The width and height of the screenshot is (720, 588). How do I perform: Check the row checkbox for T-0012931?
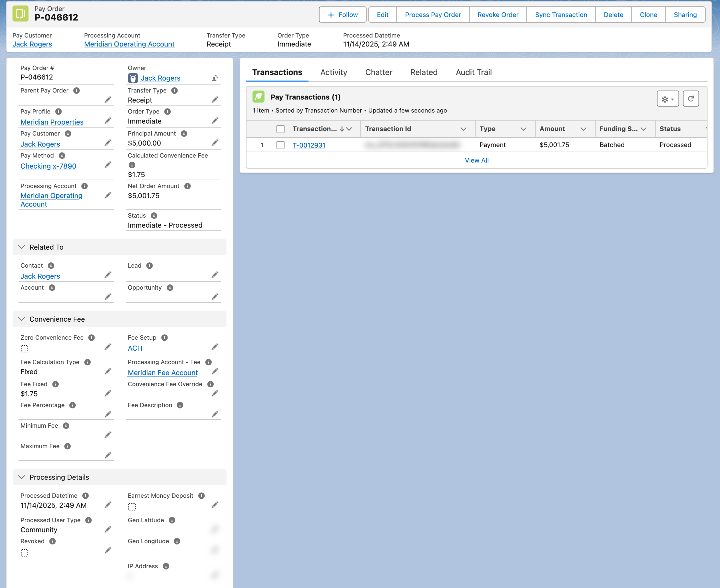pos(280,145)
